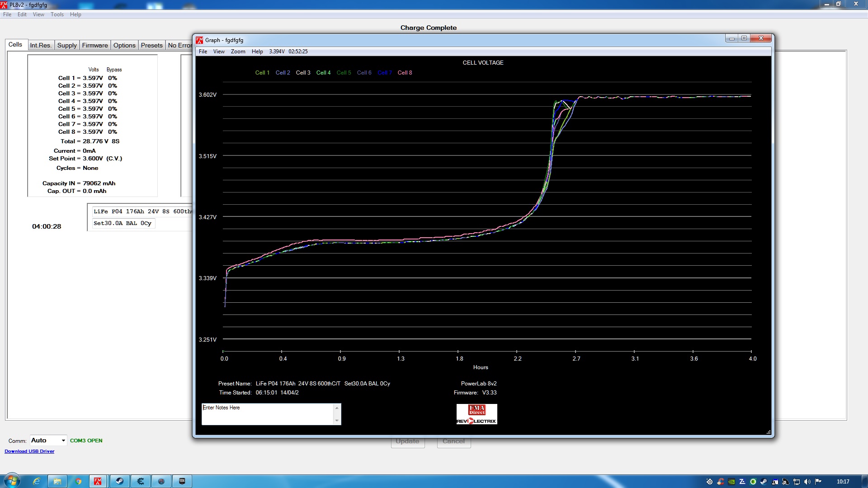This screenshot has width=868, height=488.
Task: Toggle Cell 4 trace in graph legend
Action: tap(323, 73)
